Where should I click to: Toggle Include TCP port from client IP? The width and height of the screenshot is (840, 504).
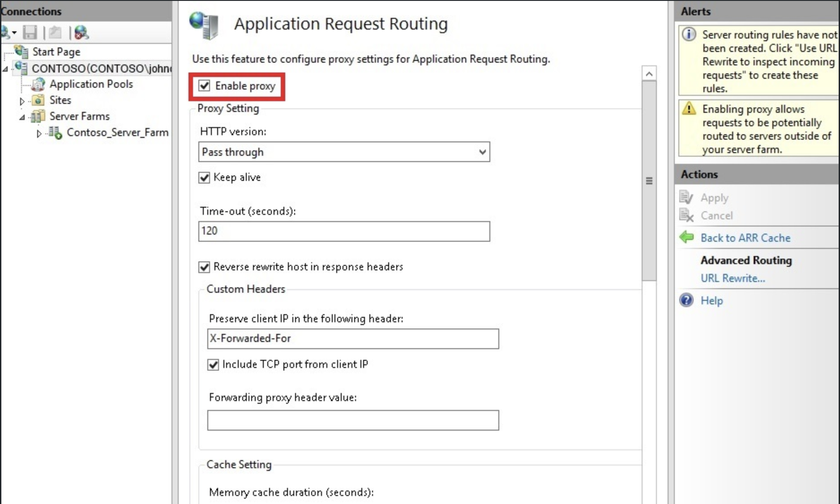pos(213,365)
